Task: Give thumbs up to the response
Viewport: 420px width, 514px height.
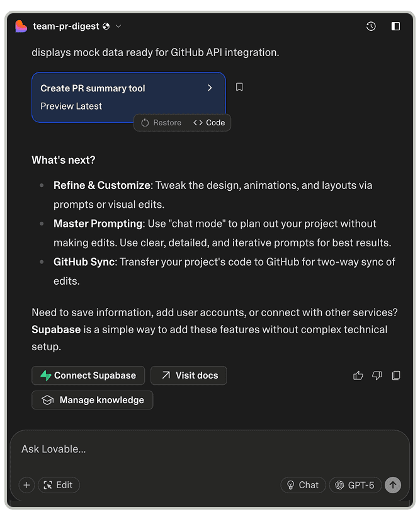Action: click(358, 375)
